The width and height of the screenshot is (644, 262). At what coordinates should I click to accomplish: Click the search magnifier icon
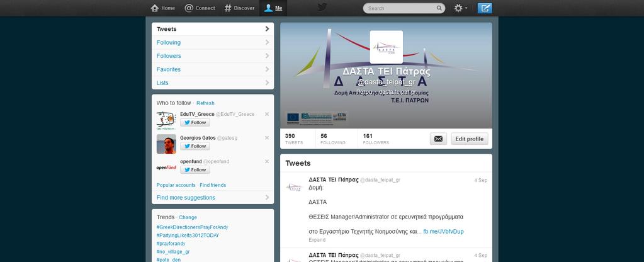click(439, 8)
